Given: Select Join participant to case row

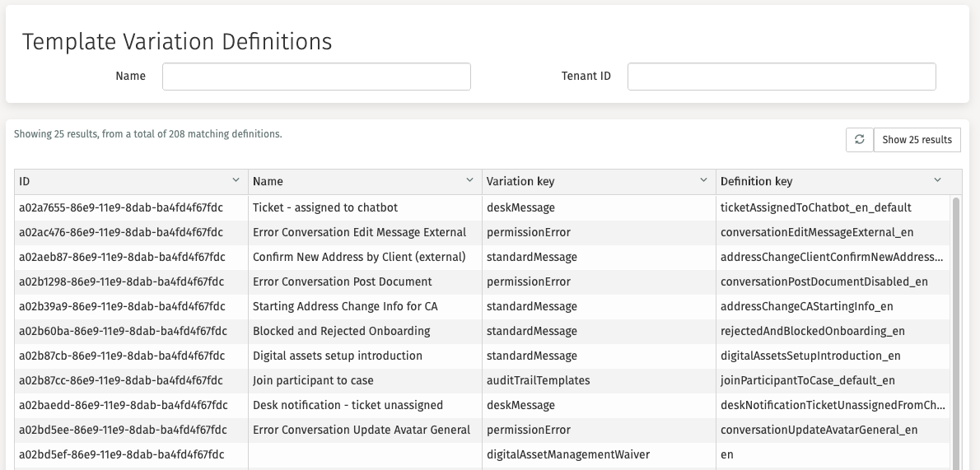Looking at the screenshot, I should coord(313,380).
